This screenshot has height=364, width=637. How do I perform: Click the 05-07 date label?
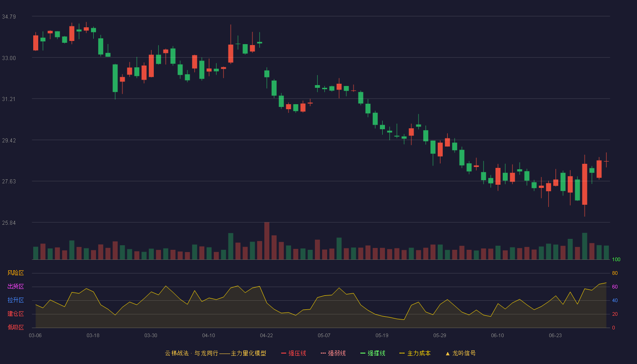tap(324, 335)
